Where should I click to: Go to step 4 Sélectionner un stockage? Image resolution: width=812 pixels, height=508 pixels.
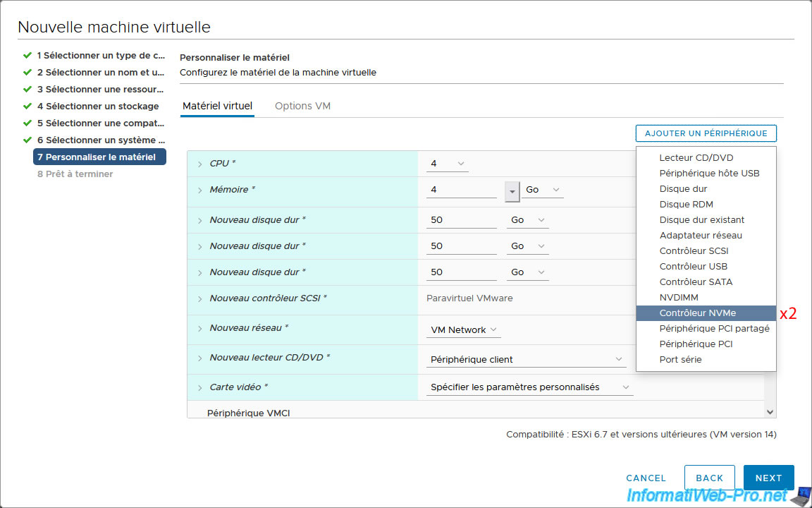click(98, 106)
